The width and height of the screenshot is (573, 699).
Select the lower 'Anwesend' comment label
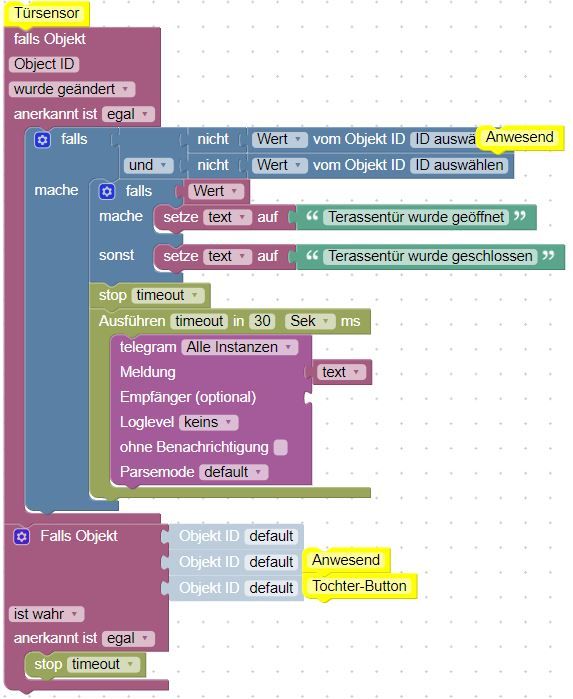346,560
